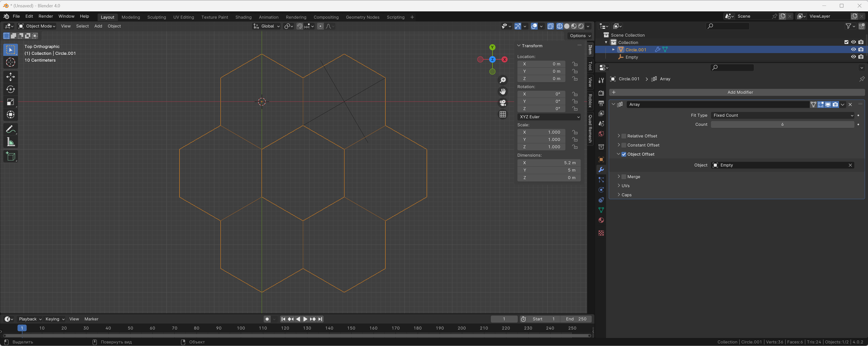Viewport: 868px width, 346px height.
Task: Select the Scale tool
Action: (x=10, y=102)
